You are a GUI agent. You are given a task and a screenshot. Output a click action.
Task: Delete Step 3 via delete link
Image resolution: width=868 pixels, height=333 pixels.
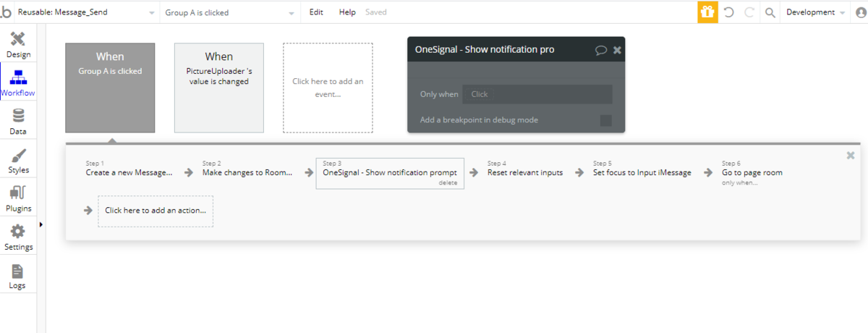point(448,183)
